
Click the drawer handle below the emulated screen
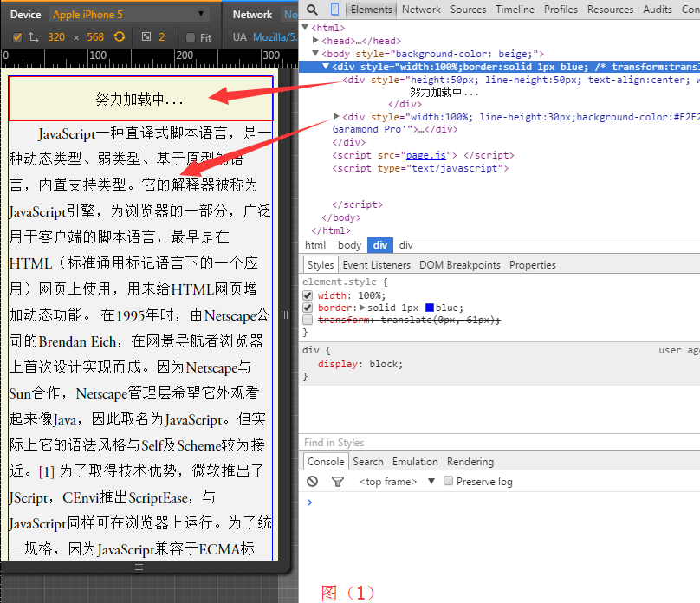pos(139,567)
